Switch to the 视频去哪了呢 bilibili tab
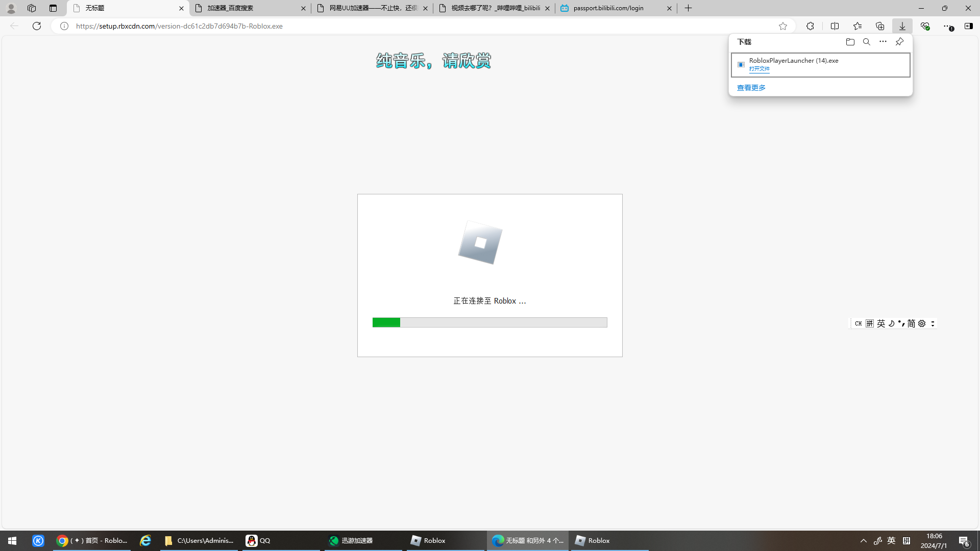 (x=494, y=8)
